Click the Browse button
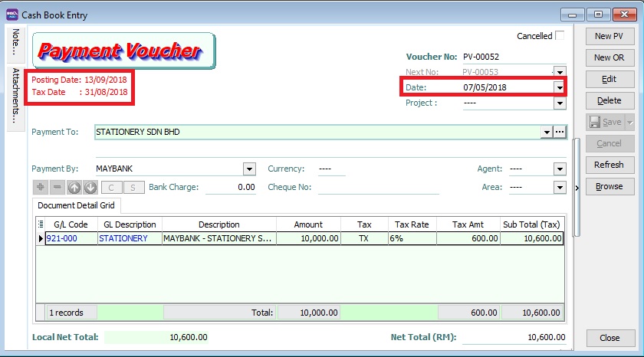Image resolution: width=644 pixels, height=357 pixels. pos(609,186)
